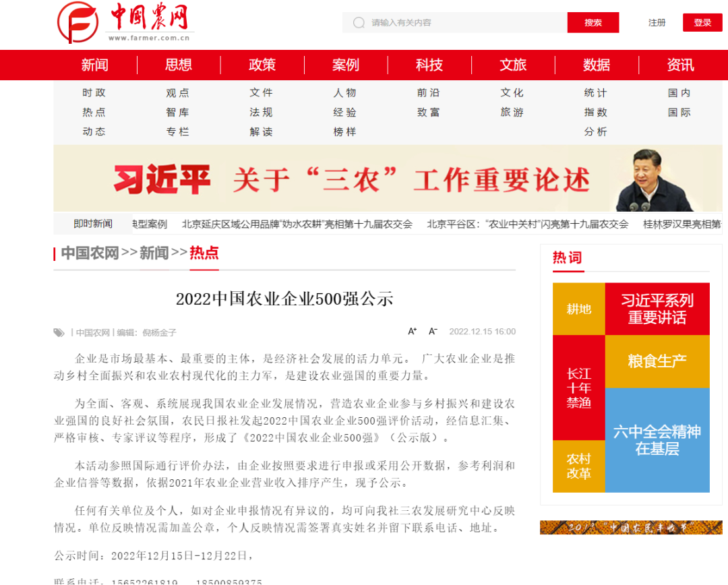This screenshot has height=585, width=728.
Task: Open the 智库 submenu link
Action: click(x=178, y=113)
